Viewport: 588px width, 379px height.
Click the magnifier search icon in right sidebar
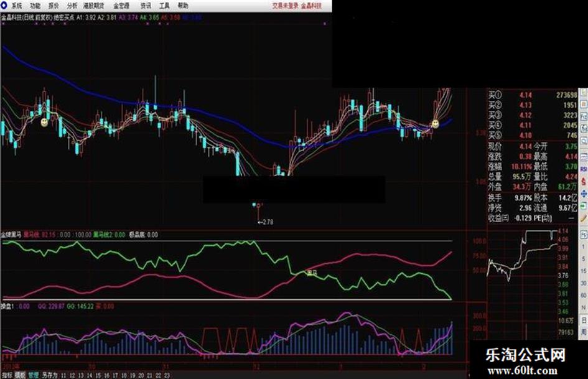(584, 141)
